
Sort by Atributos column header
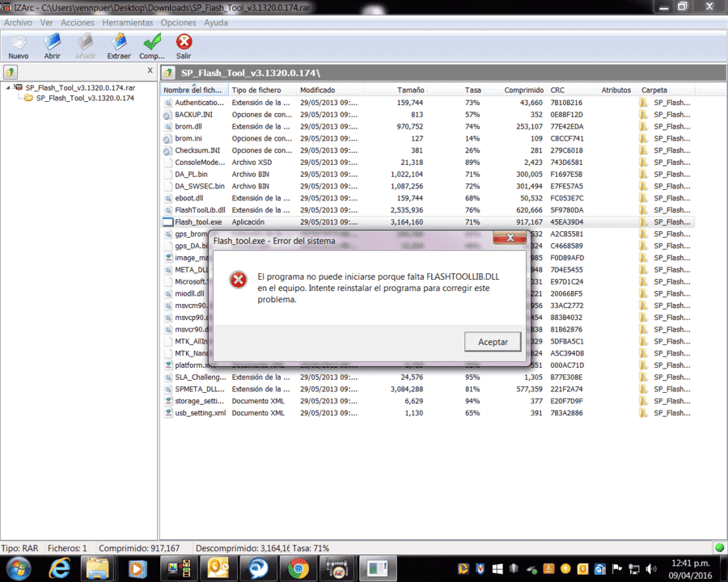point(619,90)
